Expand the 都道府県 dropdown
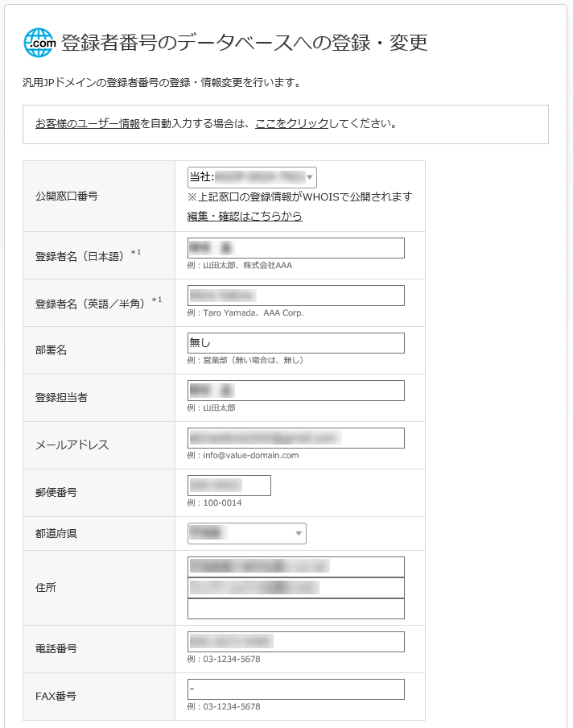Image resolution: width=573 pixels, height=728 pixels. point(246,533)
